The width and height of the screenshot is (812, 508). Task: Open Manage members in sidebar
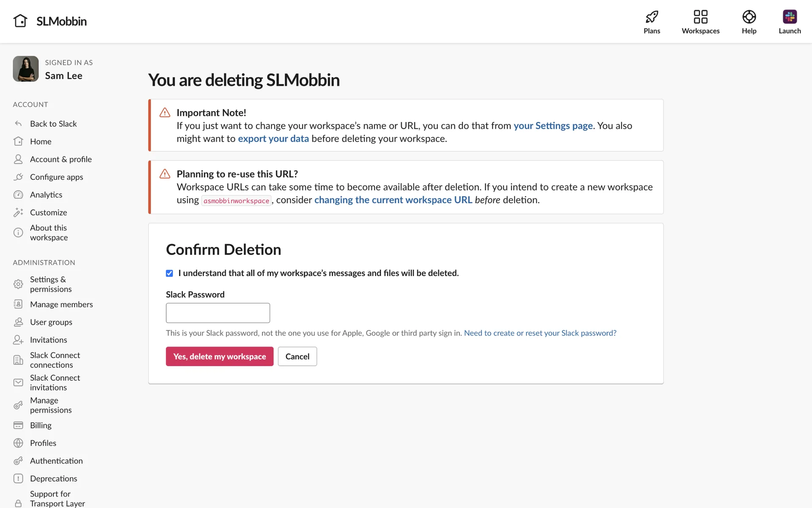pyautogui.click(x=61, y=304)
